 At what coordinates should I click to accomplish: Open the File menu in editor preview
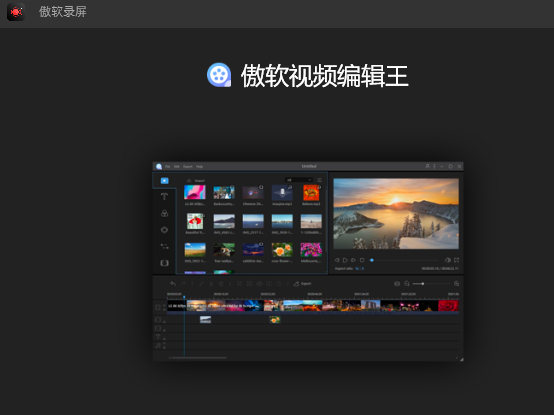[167, 166]
